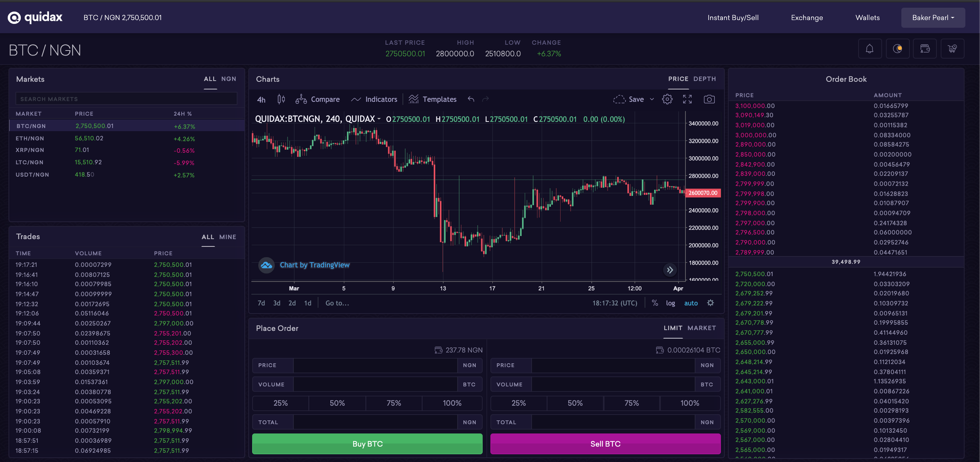Set sell amount to 75%
980x462 pixels.
pyautogui.click(x=631, y=403)
